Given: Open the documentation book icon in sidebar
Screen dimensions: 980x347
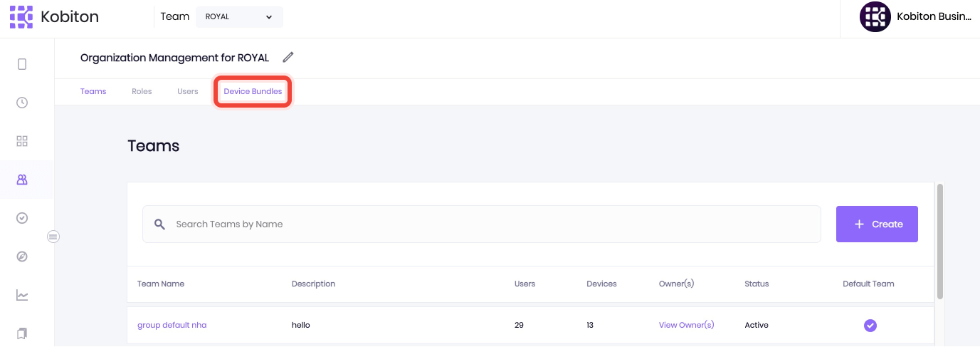Looking at the screenshot, I should [x=22, y=333].
